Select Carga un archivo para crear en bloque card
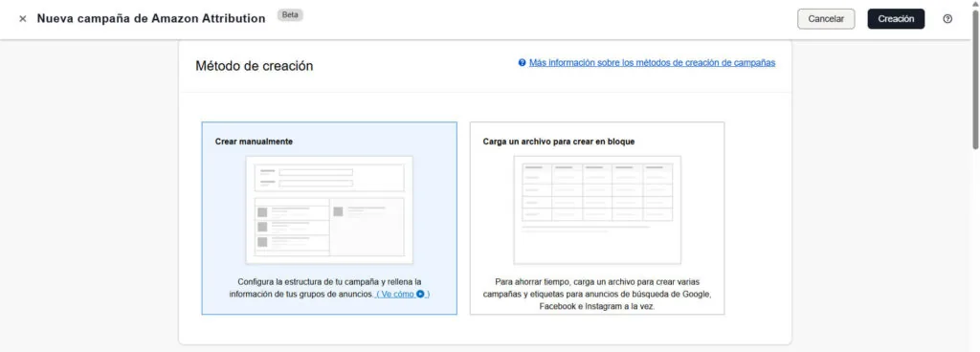 [597, 218]
